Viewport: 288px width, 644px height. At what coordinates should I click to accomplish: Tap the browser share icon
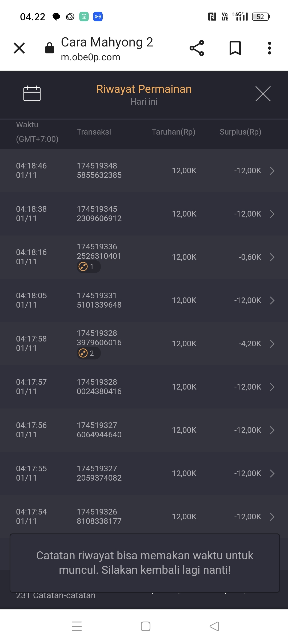pos(197,48)
